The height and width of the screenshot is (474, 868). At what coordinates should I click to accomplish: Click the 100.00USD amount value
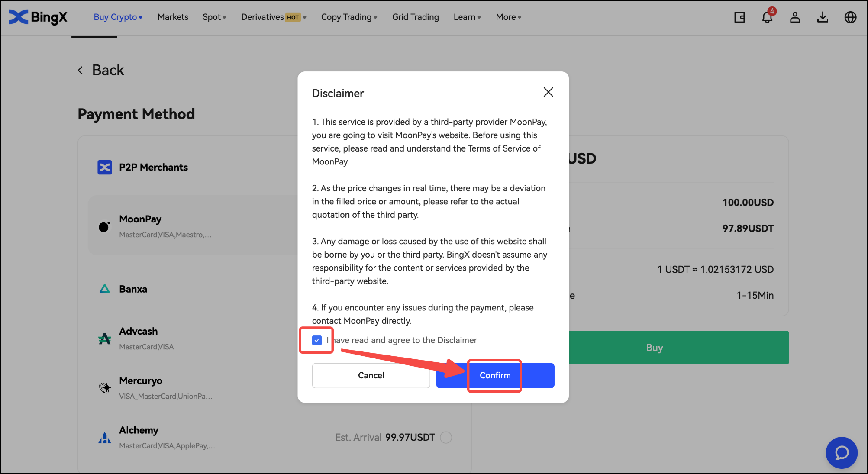[x=748, y=203]
